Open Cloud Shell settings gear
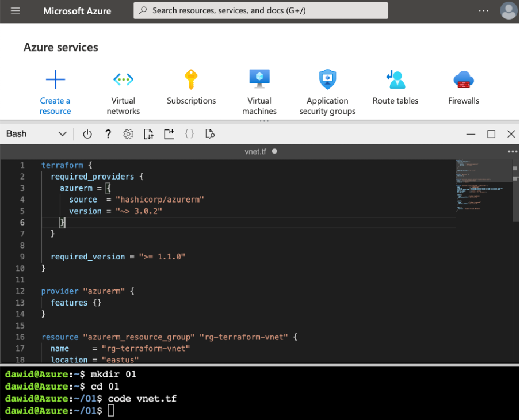 [128, 134]
